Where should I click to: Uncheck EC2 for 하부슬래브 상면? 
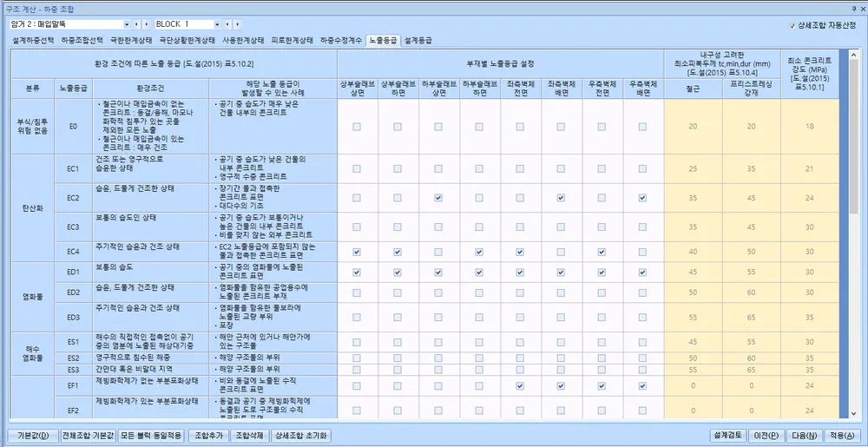pos(438,198)
